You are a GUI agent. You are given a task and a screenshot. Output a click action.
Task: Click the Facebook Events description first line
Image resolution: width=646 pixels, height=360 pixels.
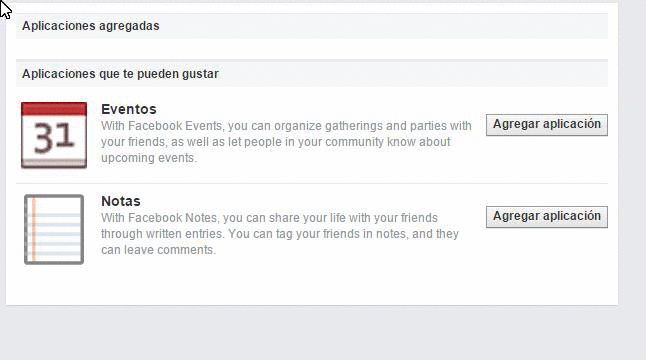(286, 126)
